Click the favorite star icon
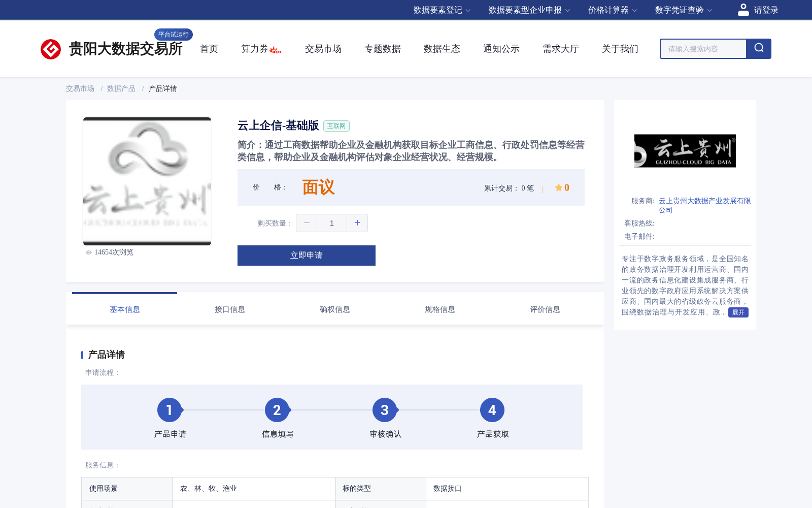Screen dimensions: 812x508 tap(558, 187)
